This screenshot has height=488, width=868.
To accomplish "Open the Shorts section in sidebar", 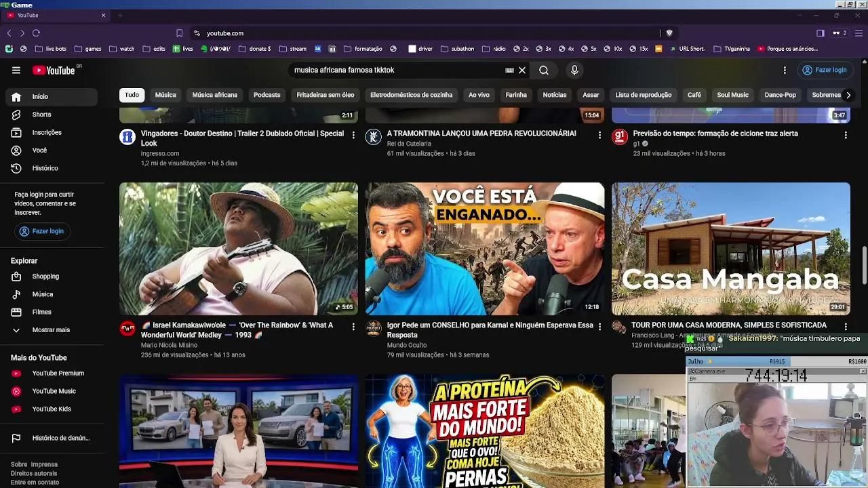I will point(52,115).
